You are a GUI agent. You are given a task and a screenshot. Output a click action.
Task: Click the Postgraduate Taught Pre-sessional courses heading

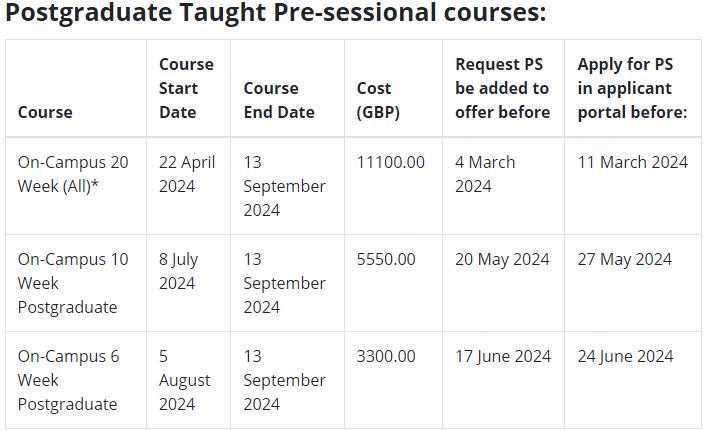pyautogui.click(x=275, y=13)
